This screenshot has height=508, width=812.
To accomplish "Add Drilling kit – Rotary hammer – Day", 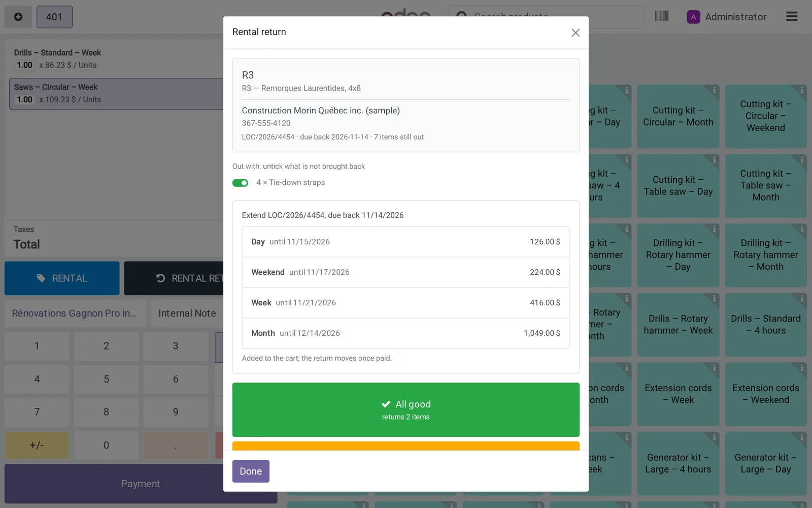I will click(x=678, y=255).
